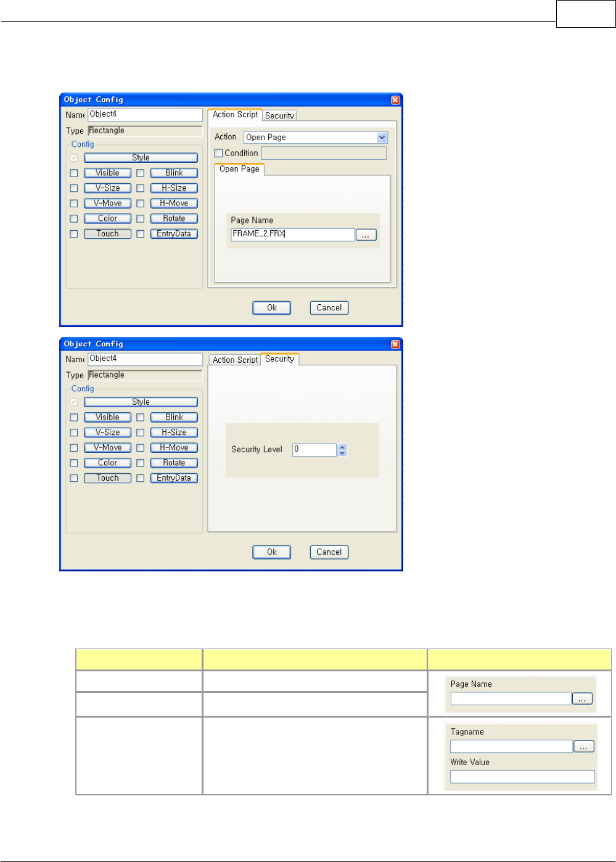Increase Security Level with the up arrow
616x862 pixels.
(x=342, y=447)
